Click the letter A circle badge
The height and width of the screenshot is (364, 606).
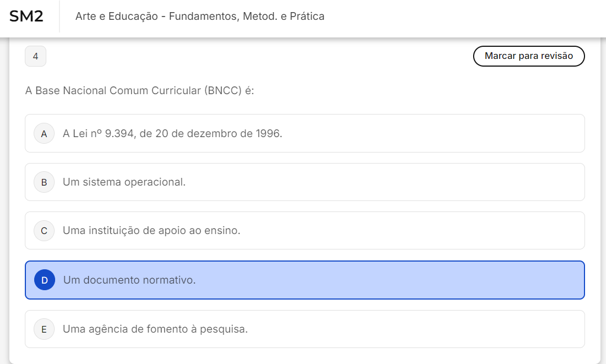pos(44,133)
